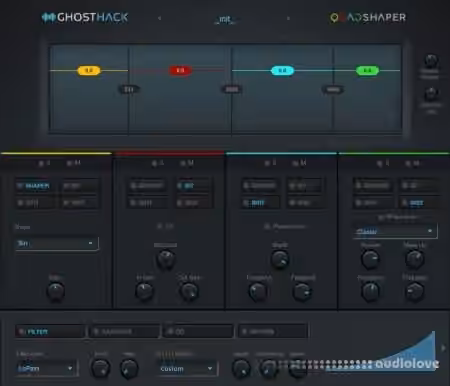The image size is (450, 386).
Task: Switch to the fourth bottom tab
Action: tap(273, 332)
